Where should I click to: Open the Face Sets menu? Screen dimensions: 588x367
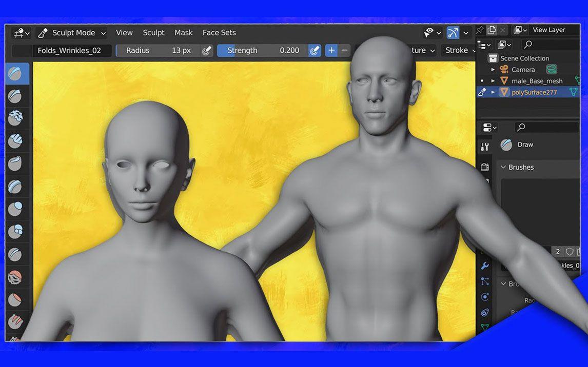[x=219, y=33]
